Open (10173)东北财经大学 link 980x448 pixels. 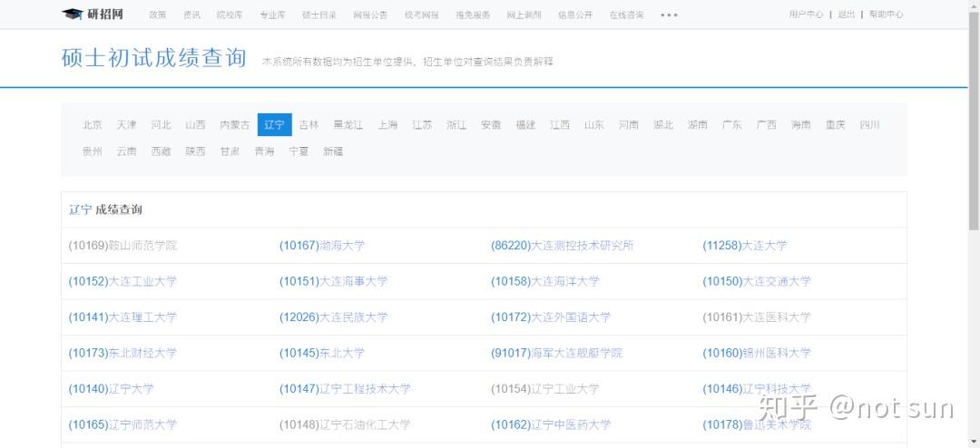(122, 353)
